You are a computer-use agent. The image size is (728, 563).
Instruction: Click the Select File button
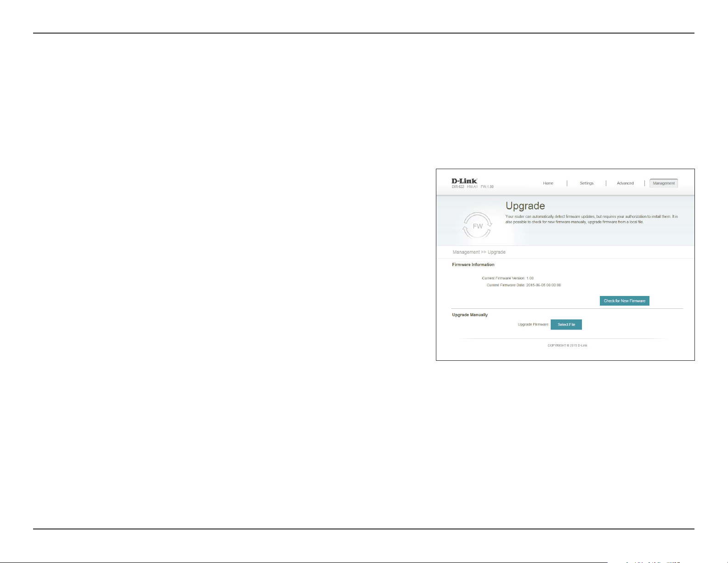coord(566,324)
